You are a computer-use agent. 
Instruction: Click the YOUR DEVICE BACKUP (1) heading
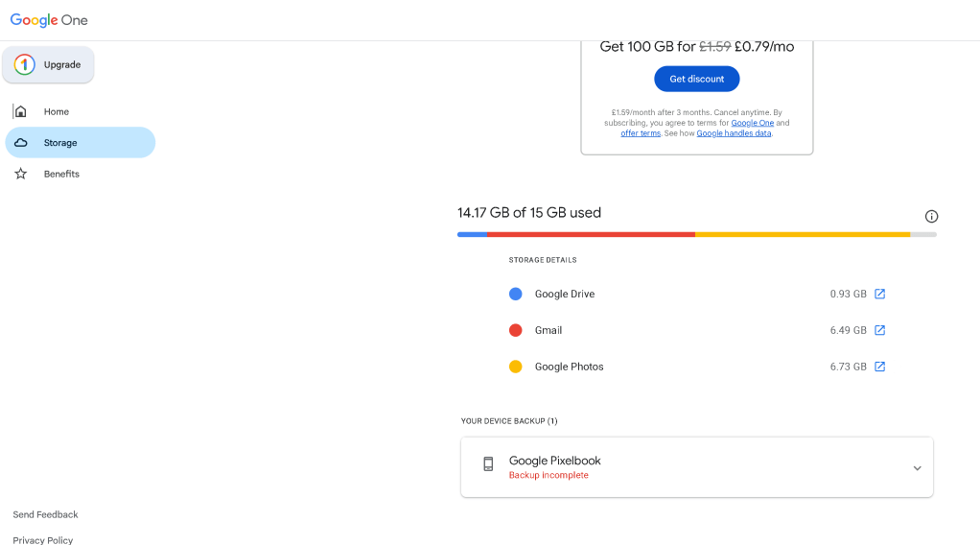(x=509, y=421)
